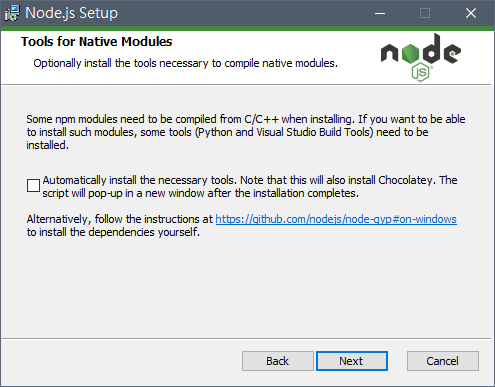Image resolution: width=495 pixels, height=387 pixels.
Task: Enable automatic installation of necessary tools
Action: (x=33, y=185)
